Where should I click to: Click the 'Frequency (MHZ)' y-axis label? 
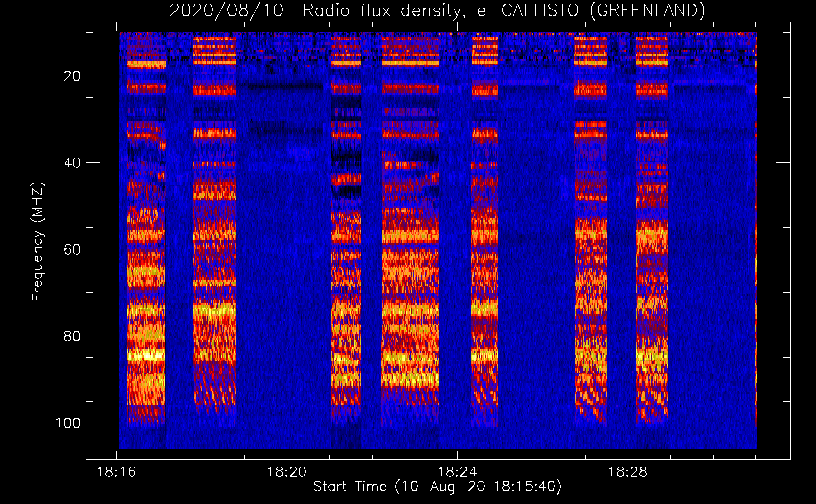pos(38,241)
